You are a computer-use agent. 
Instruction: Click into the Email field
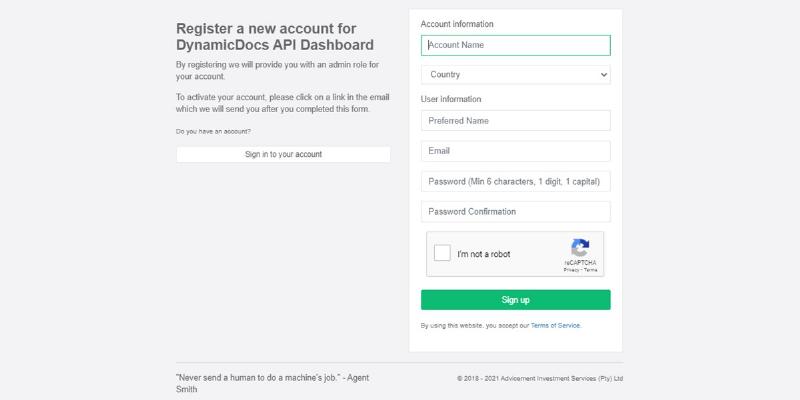(x=515, y=152)
